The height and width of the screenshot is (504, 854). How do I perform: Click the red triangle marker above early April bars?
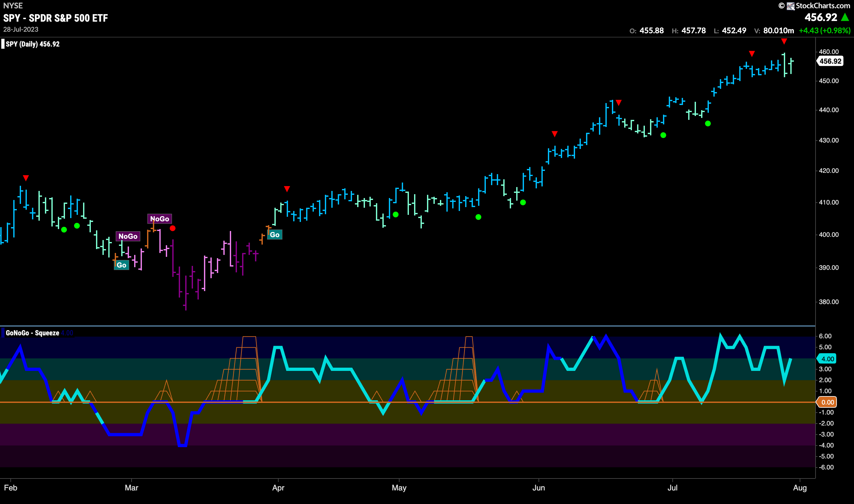(287, 189)
